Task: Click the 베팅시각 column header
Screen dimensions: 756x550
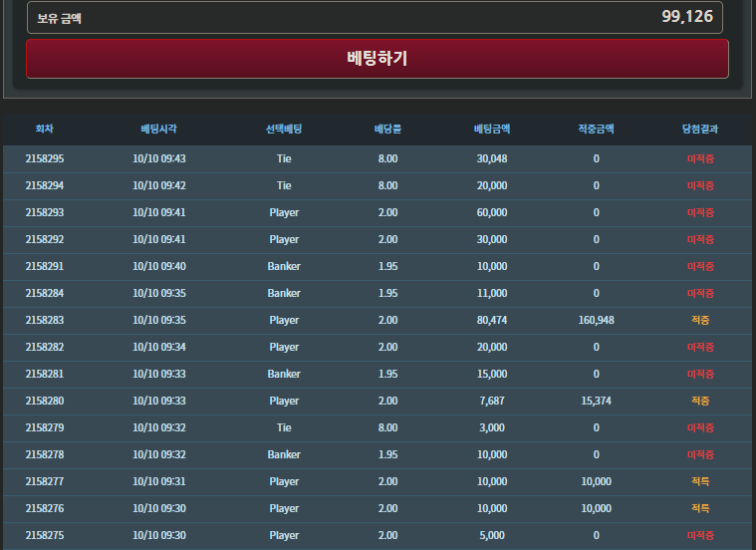Action: click(x=159, y=129)
